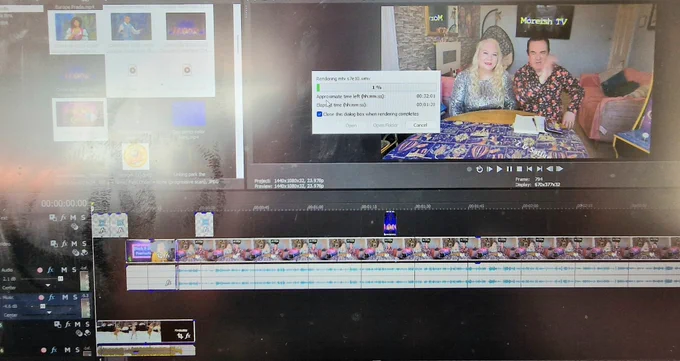Click the Music track volume slider handle
680x361 pixels.
tap(42, 306)
